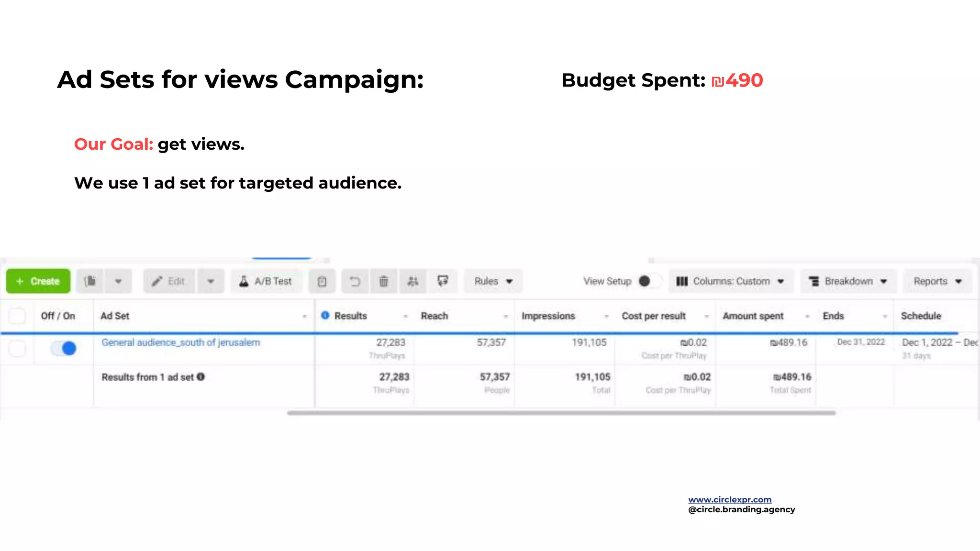Tick the General audience row checkbox
Image resolution: width=980 pixels, height=551 pixels.
pos(17,348)
